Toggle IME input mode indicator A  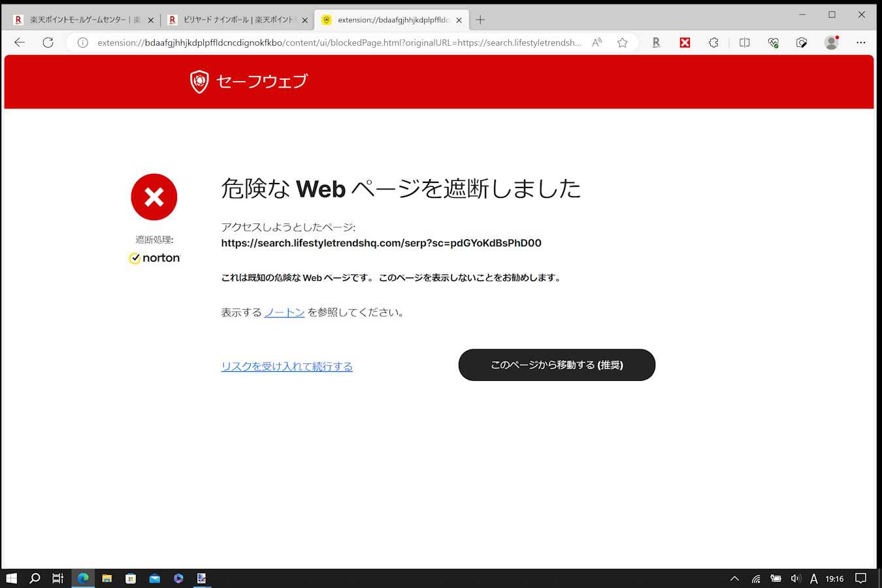[x=813, y=578]
